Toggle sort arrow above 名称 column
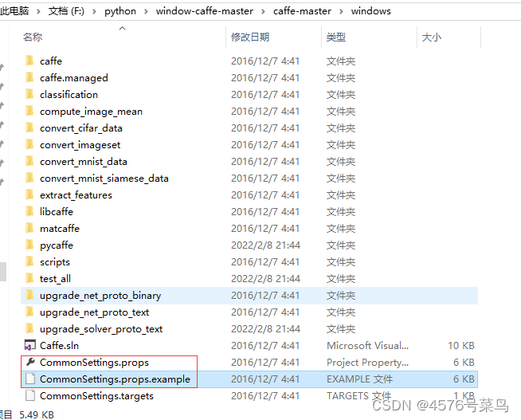Viewport: 521px width, 420px height. pyautogui.click(x=122, y=28)
